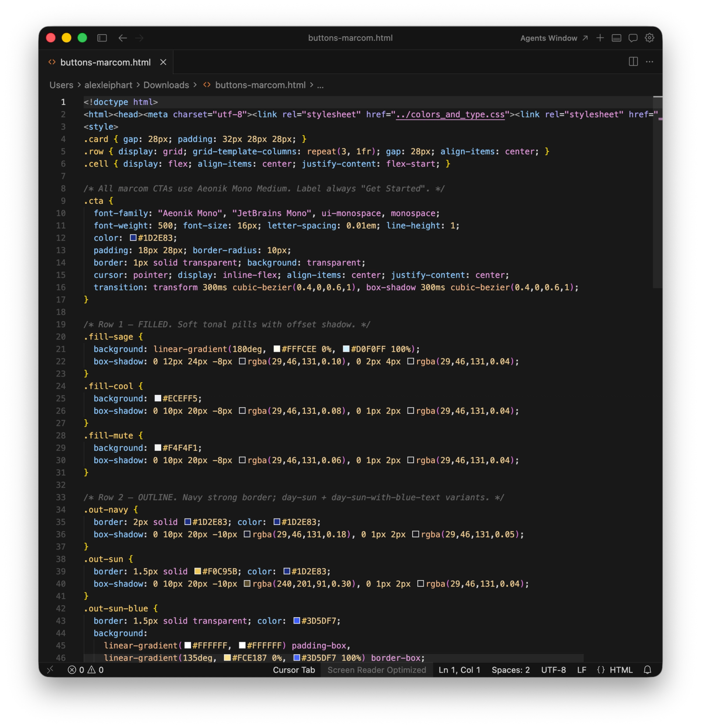Click the .fill-cool selector text
The width and height of the screenshot is (701, 728).
(109, 386)
